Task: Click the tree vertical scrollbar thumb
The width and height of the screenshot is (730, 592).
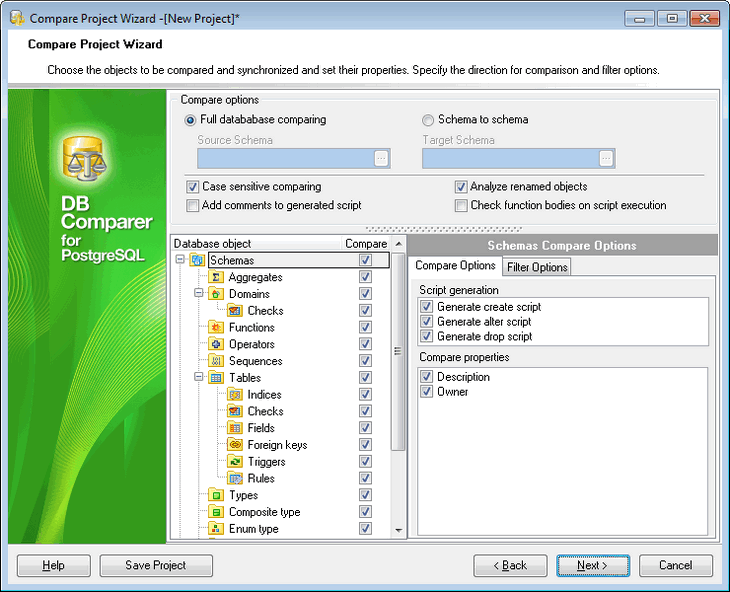Action: click(x=398, y=351)
